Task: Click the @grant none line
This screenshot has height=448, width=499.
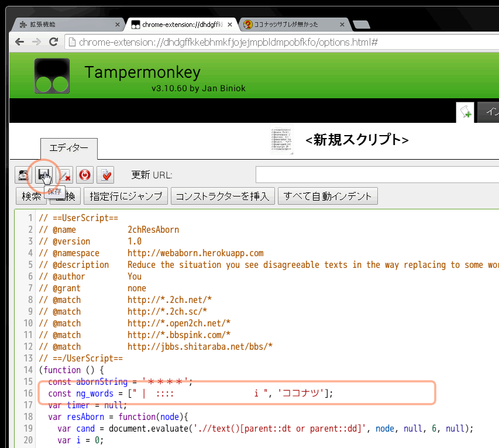Action: tap(92, 288)
